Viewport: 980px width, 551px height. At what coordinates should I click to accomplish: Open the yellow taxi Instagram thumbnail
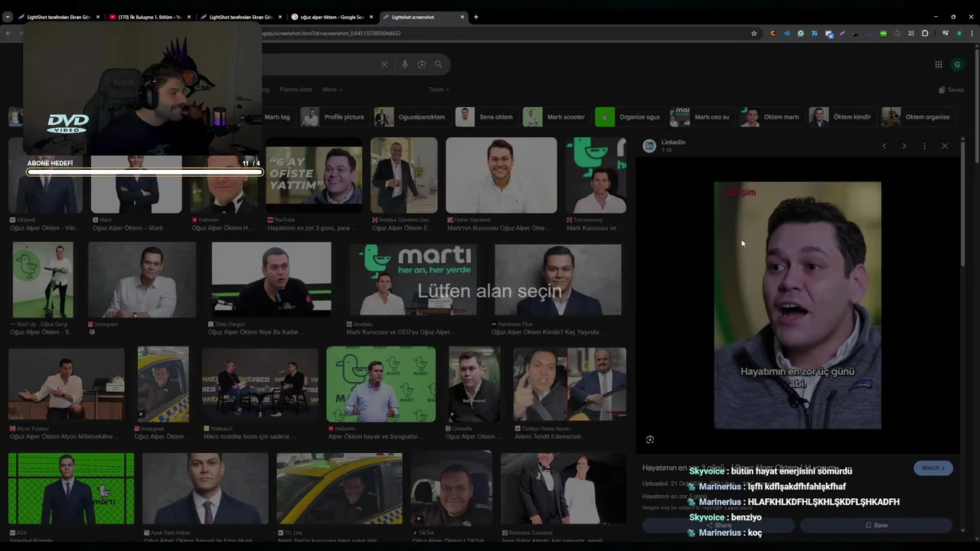point(163,384)
